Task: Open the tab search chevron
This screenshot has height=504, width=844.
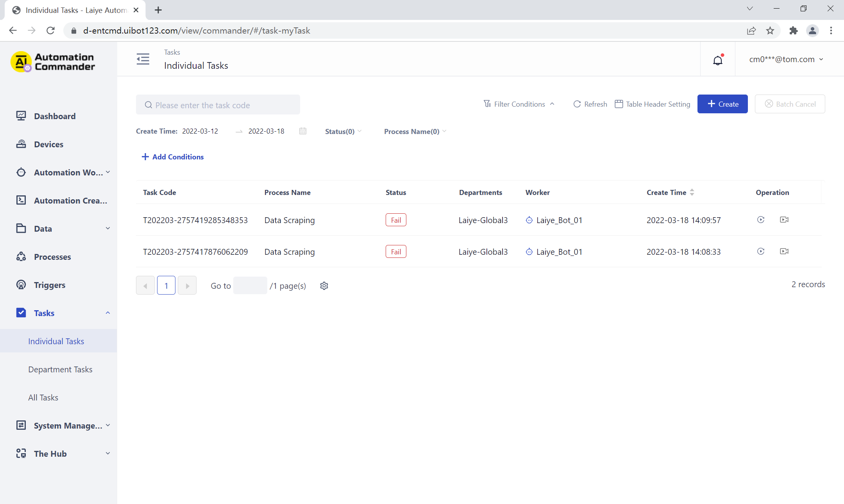Action: [750, 9]
